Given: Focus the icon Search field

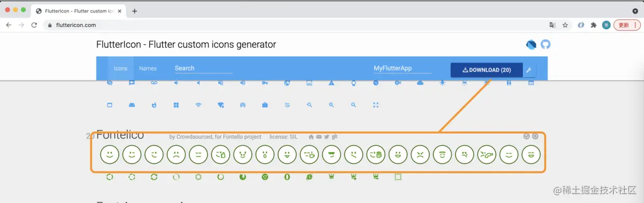Looking at the screenshot, I should click(x=204, y=68).
